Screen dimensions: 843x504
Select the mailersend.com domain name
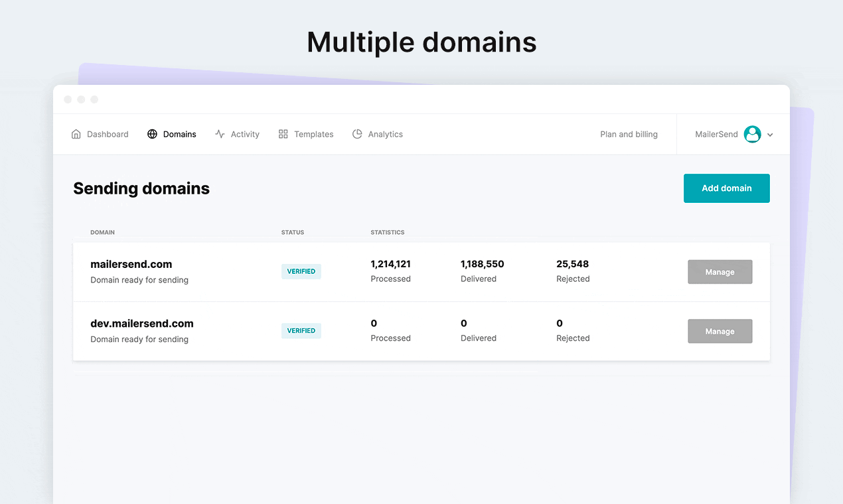tap(131, 264)
